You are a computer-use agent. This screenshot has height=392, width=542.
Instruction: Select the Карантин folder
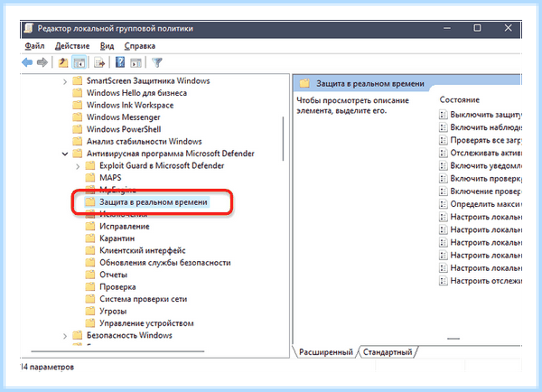117,238
